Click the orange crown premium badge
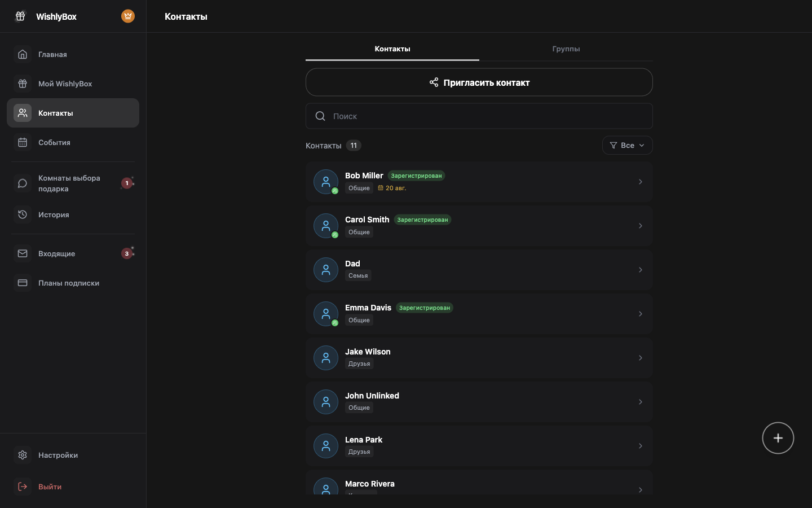The width and height of the screenshot is (812, 508). (128, 16)
